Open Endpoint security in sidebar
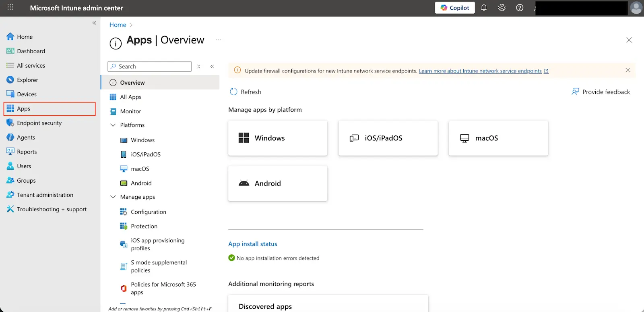The image size is (644, 312). point(39,123)
